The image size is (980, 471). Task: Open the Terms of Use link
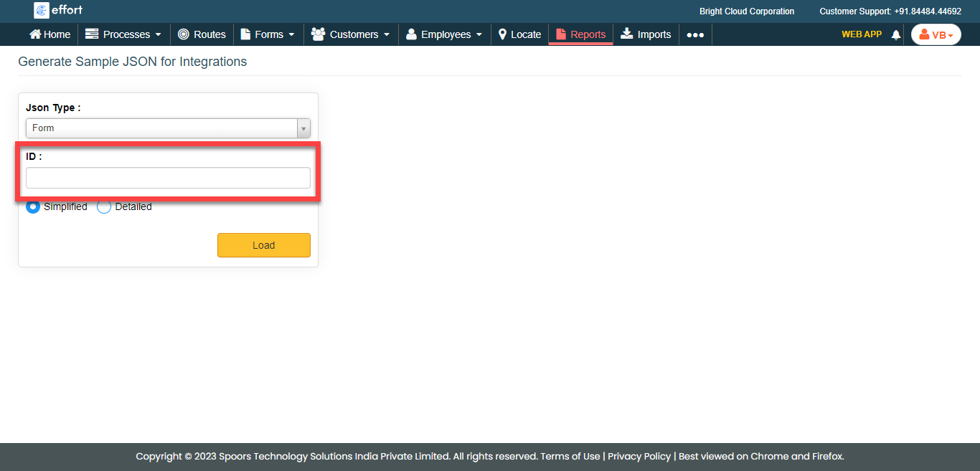[x=570, y=456]
